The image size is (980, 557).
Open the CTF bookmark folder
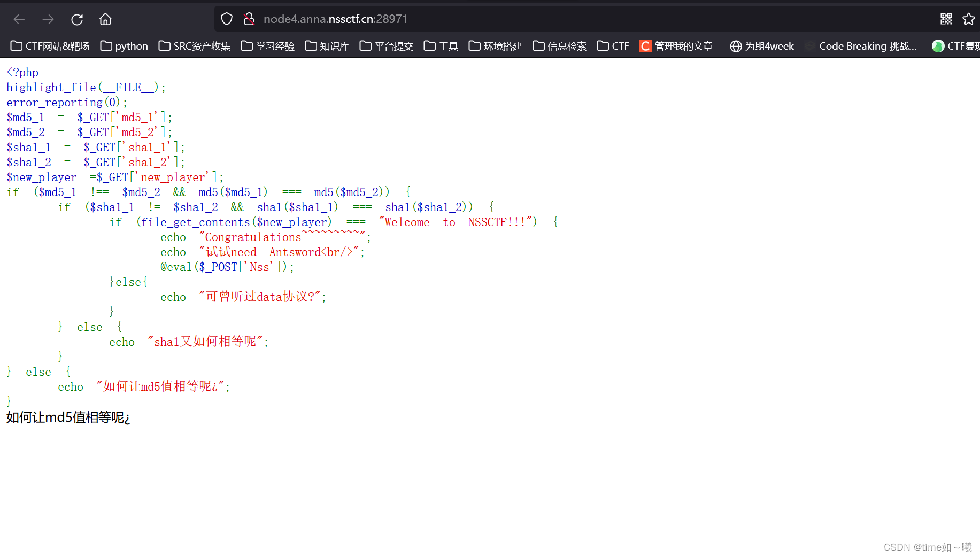[613, 46]
